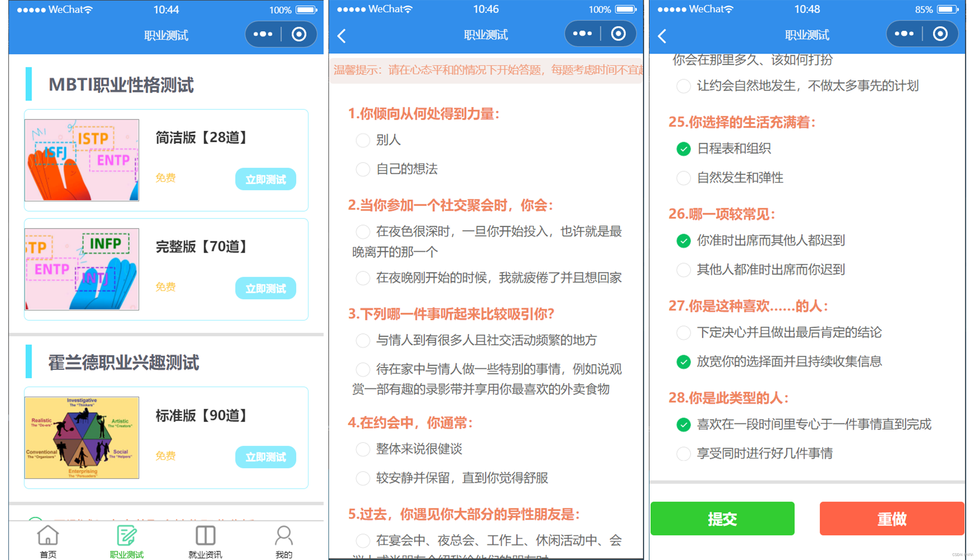Screen dimensions: 980x560
Task: Select 别人 radio option
Action: point(363,140)
